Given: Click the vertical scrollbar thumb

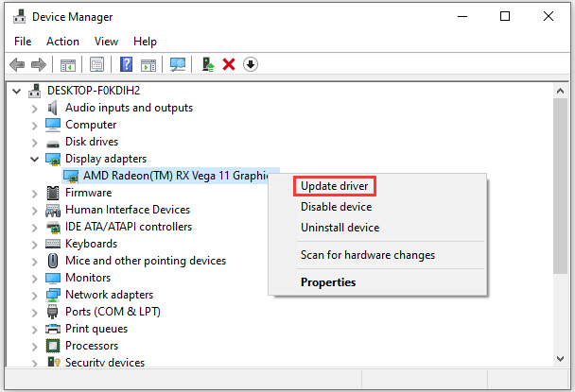Looking at the screenshot, I should [560, 186].
